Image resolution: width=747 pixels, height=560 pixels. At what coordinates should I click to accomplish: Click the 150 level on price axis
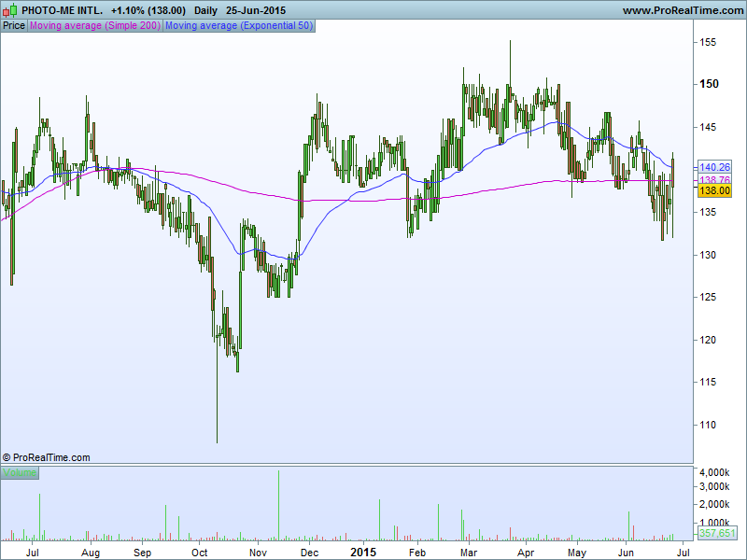(709, 84)
